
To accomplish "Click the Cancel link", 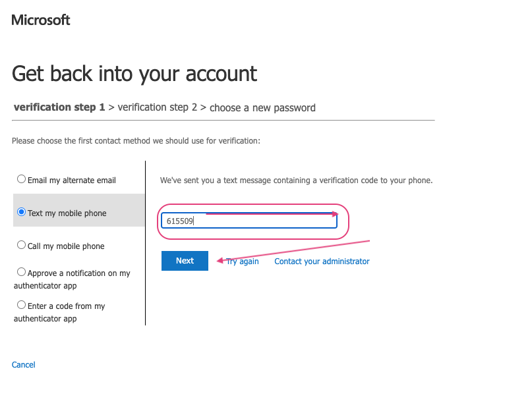I will click(24, 365).
